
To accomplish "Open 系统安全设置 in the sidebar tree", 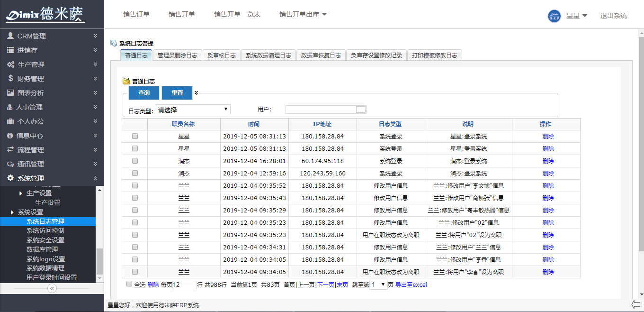I will tap(45, 240).
